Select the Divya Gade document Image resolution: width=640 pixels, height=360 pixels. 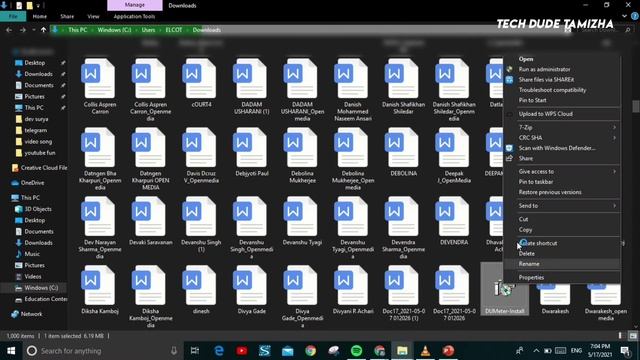pos(251,290)
